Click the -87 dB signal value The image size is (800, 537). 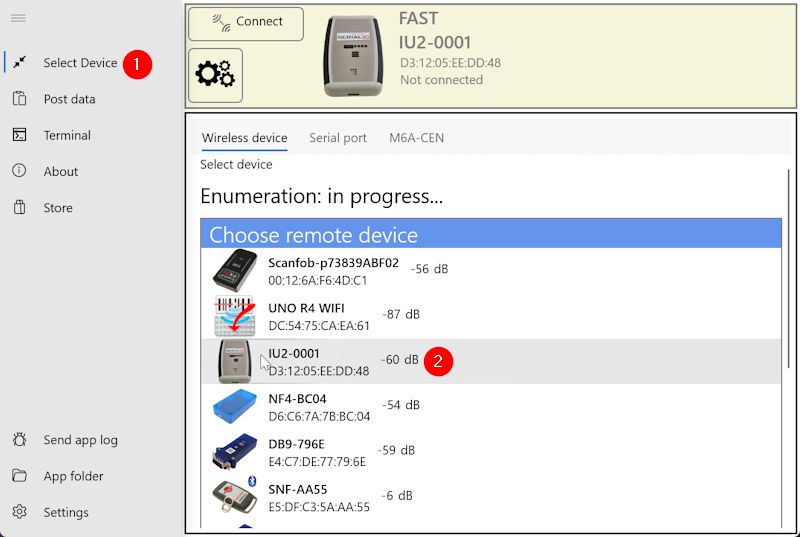[x=401, y=314]
